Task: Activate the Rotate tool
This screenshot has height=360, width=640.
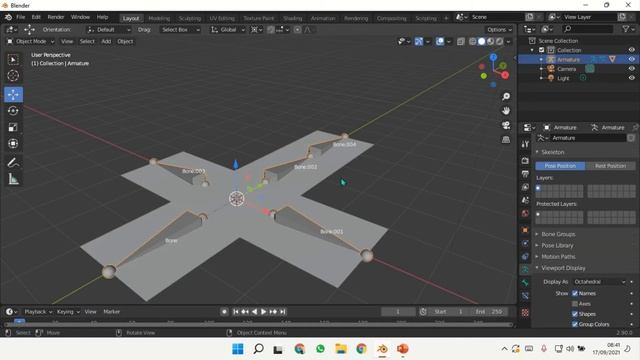Action: click(x=13, y=111)
